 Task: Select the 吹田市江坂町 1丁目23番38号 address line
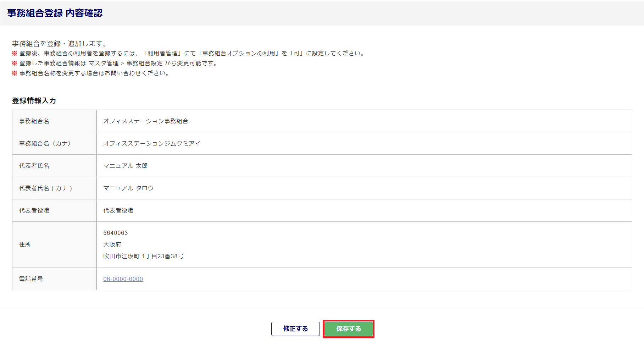143,256
